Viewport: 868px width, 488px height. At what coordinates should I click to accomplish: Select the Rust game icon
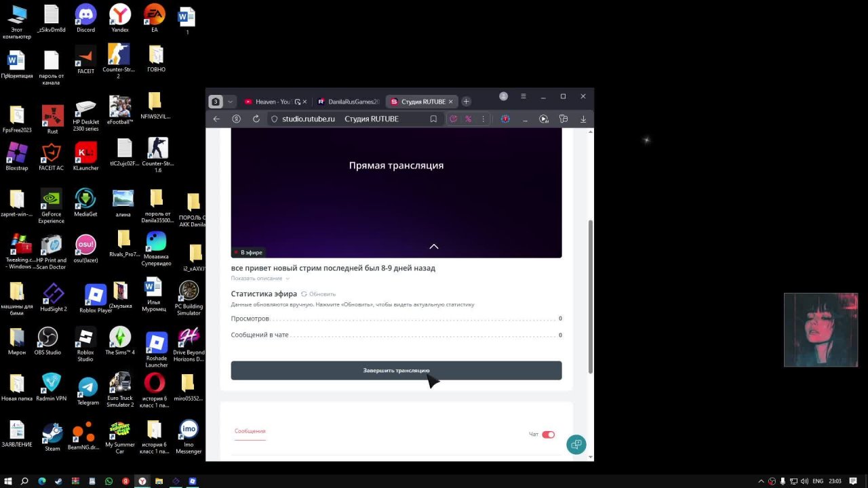coord(52,119)
